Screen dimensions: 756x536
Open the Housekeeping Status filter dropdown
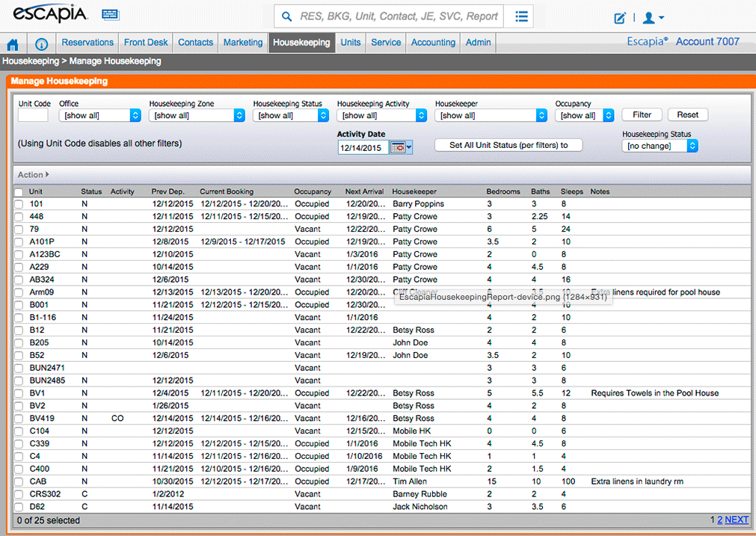point(291,115)
